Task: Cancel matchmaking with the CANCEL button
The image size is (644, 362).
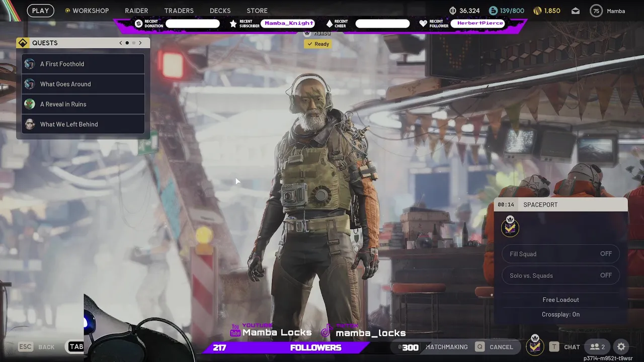Action: coord(495,347)
